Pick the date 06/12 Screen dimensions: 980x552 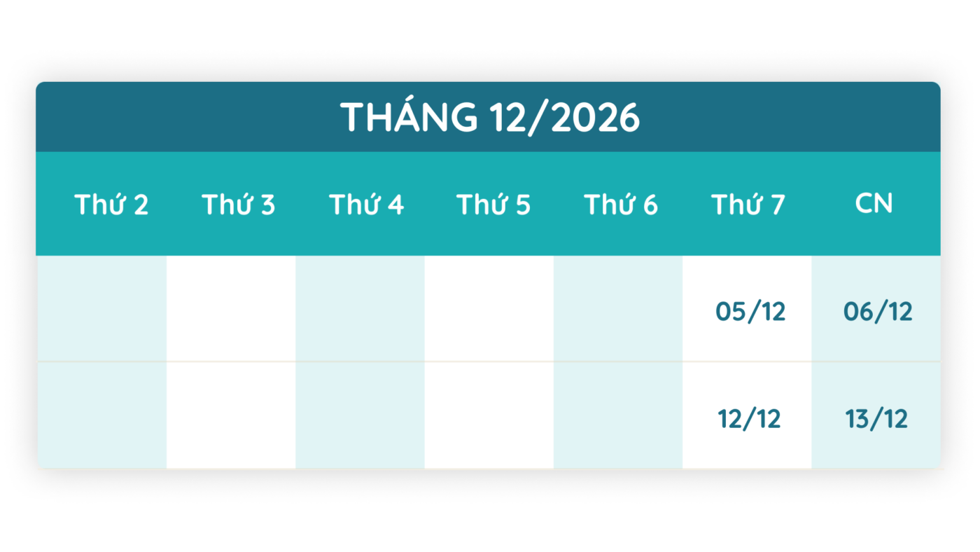(878, 311)
